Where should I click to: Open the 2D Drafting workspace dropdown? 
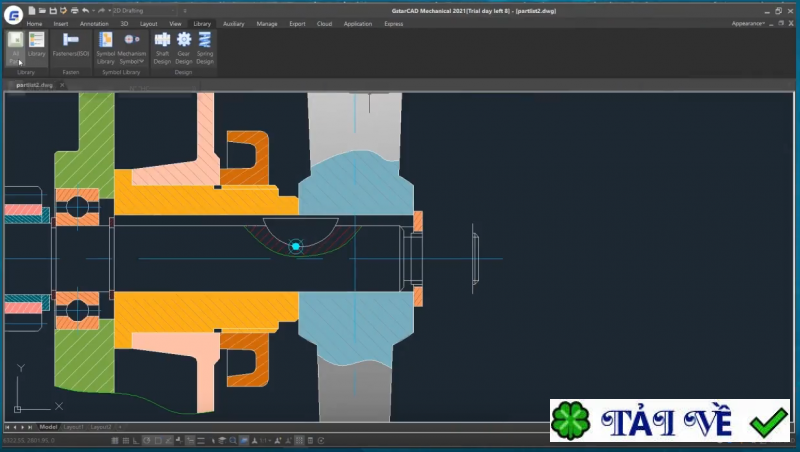(145, 10)
